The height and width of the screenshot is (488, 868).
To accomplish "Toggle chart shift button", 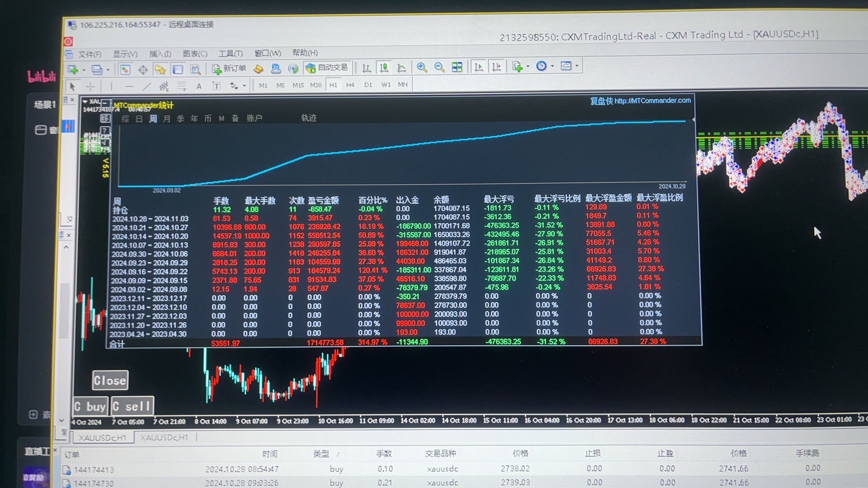I will coord(496,66).
